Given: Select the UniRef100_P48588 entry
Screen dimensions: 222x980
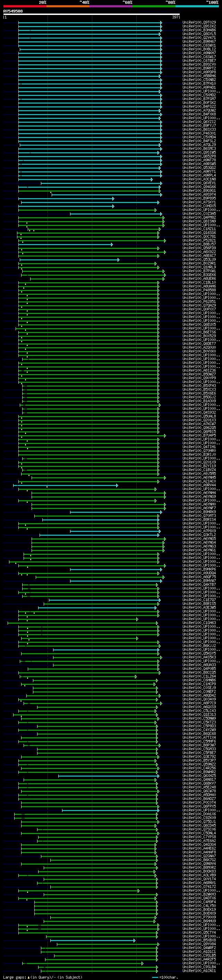Looking at the screenshot, I should 199,290.
